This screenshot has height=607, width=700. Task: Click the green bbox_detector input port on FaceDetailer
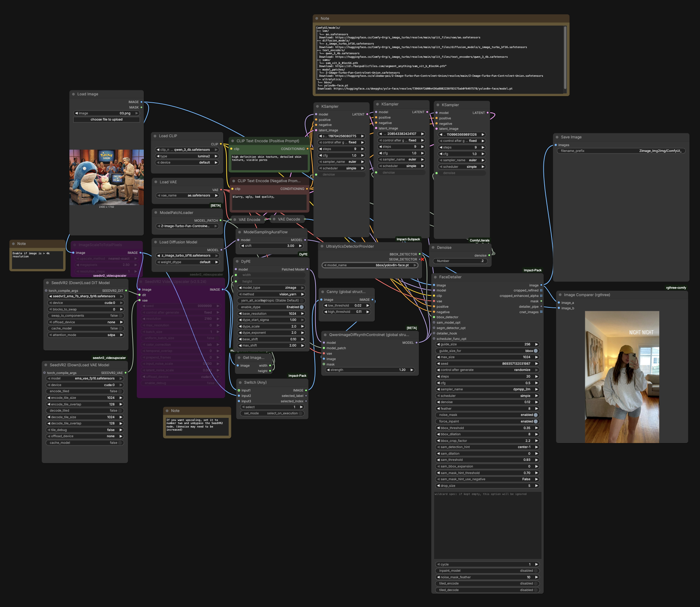pyautogui.click(x=434, y=317)
